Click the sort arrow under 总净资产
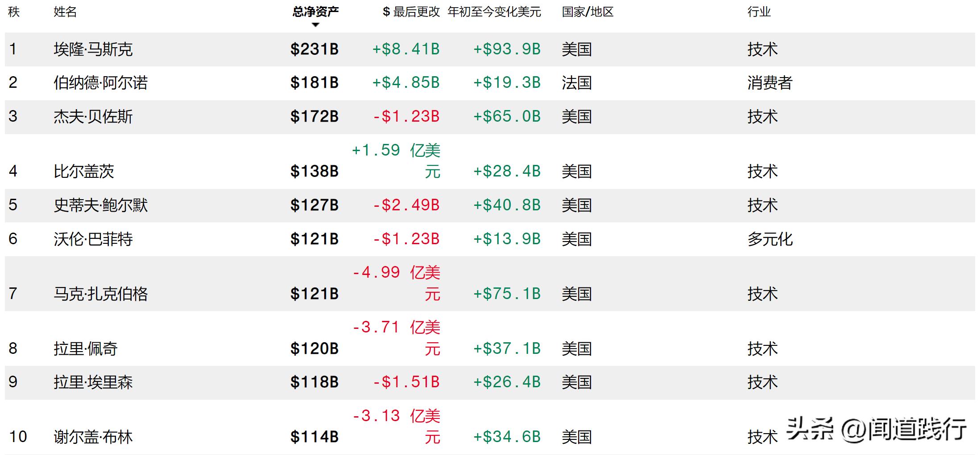Viewport: 980px width, 455px height. pos(315,25)
